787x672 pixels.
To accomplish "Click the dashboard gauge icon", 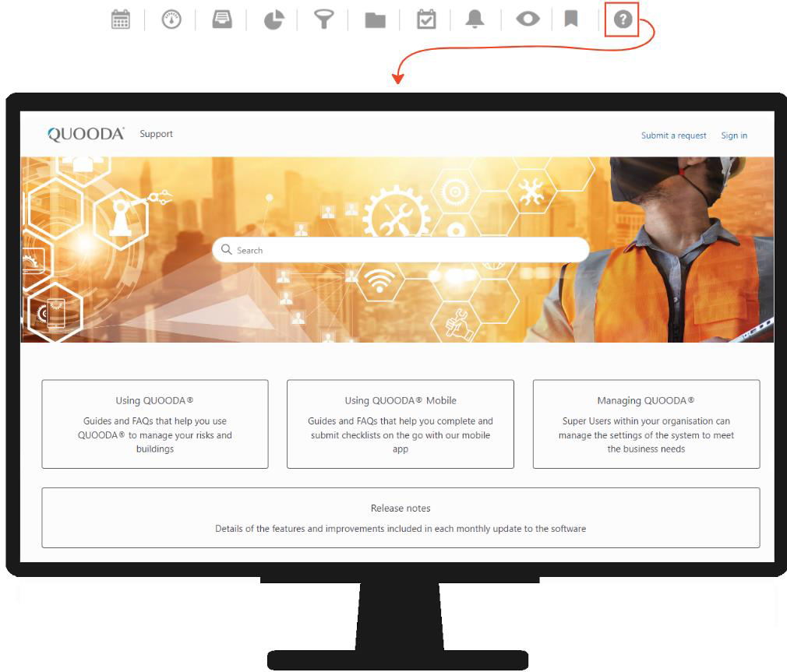I will 171,19.
